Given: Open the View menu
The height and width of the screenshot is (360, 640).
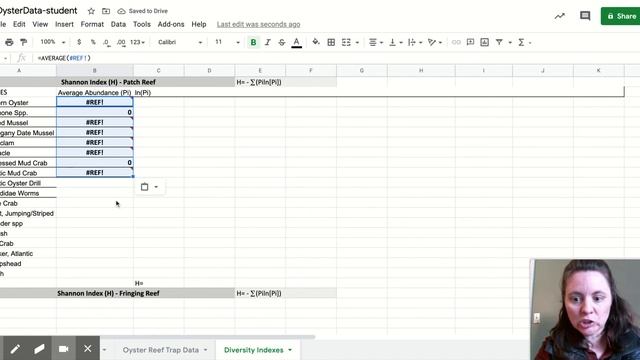Looking at the screenshot, I should 40,24.
